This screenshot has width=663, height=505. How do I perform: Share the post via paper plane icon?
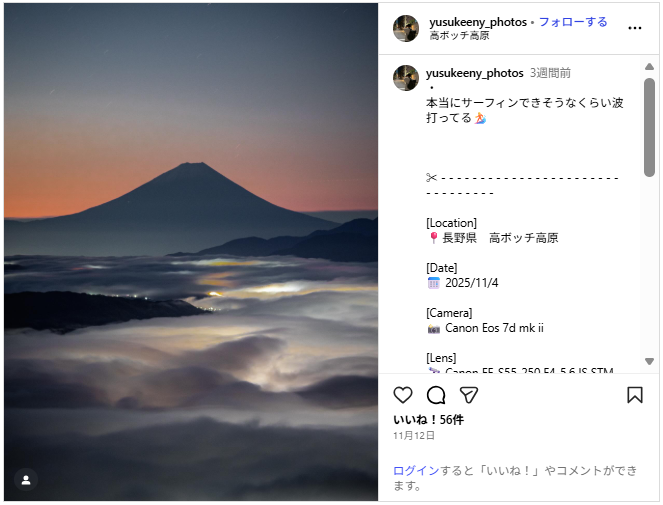coord(469,395)
